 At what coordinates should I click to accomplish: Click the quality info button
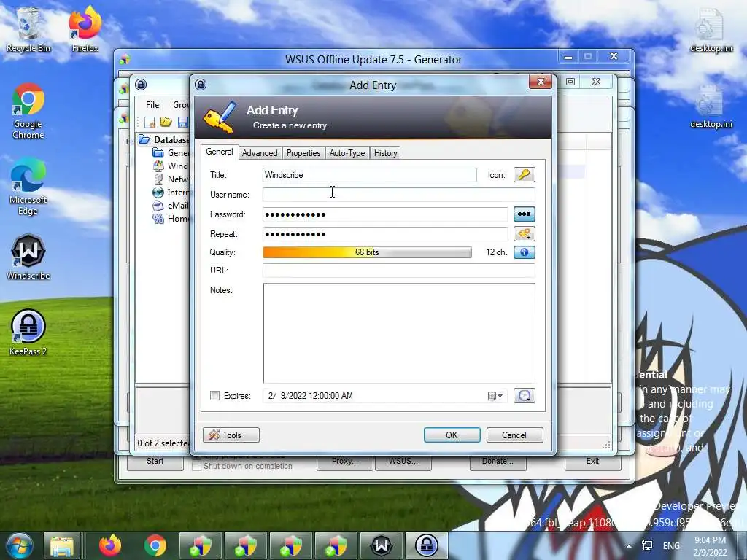524,252
